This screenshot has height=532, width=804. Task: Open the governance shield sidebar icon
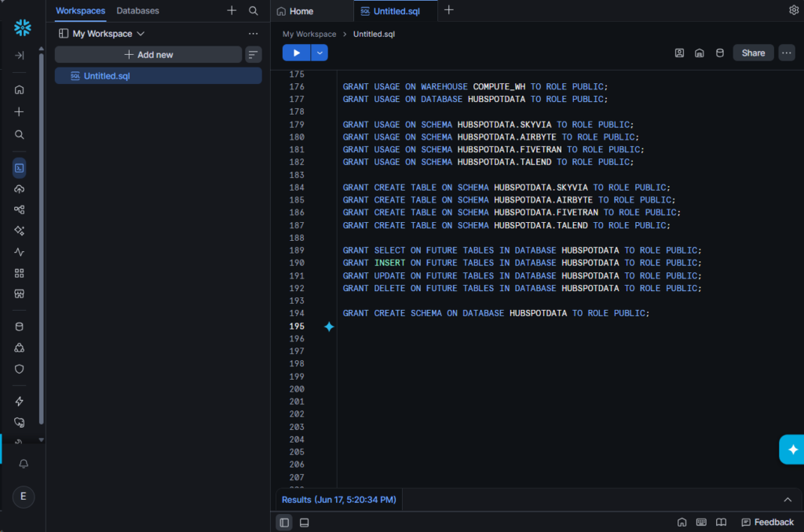pyautogui.click(x=20, y=369)
